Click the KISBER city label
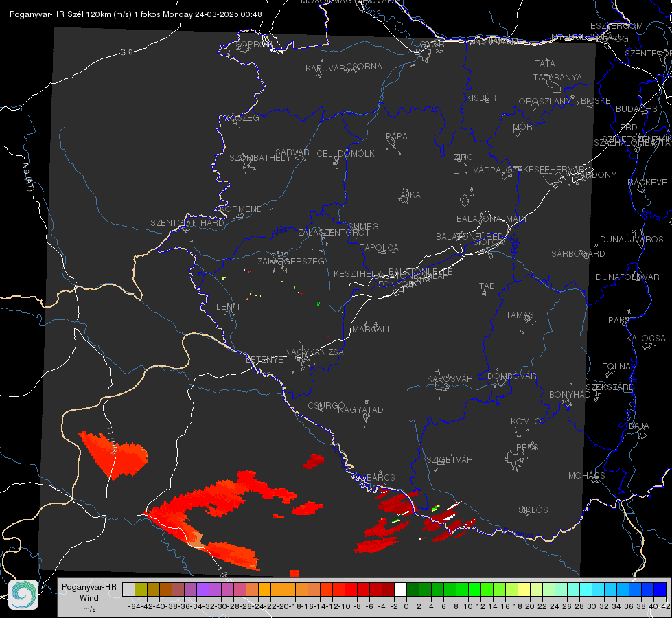 (481, 98)
